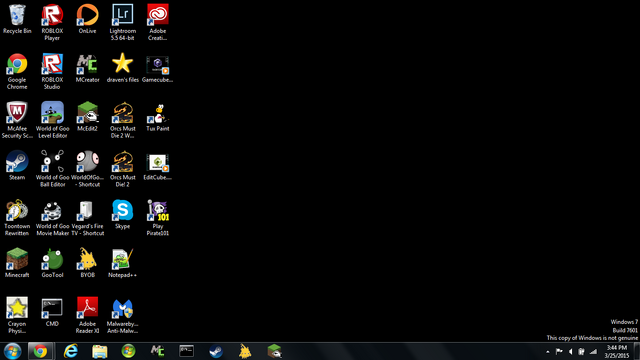Click the power tray icon

(x=581, y=351)
